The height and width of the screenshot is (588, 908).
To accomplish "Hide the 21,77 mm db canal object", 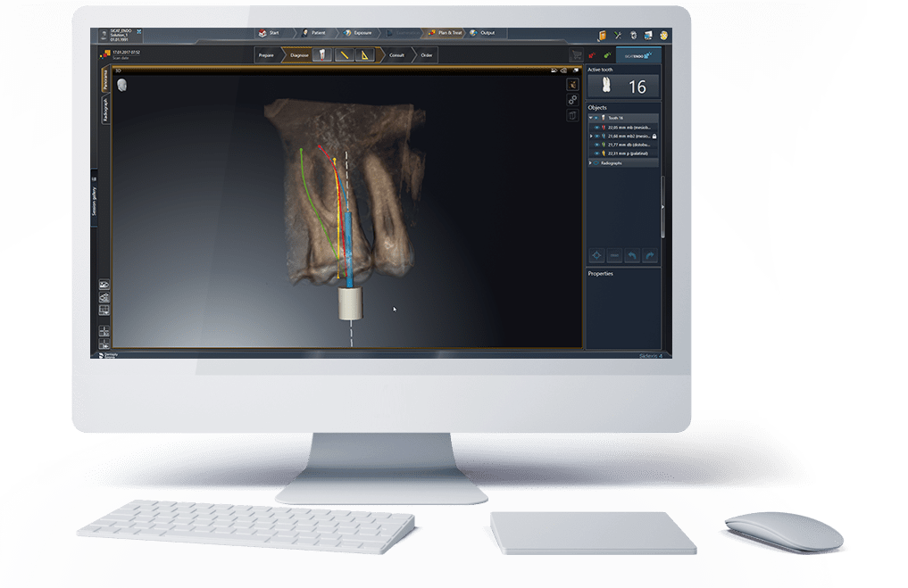I will [x=597, y=145].
